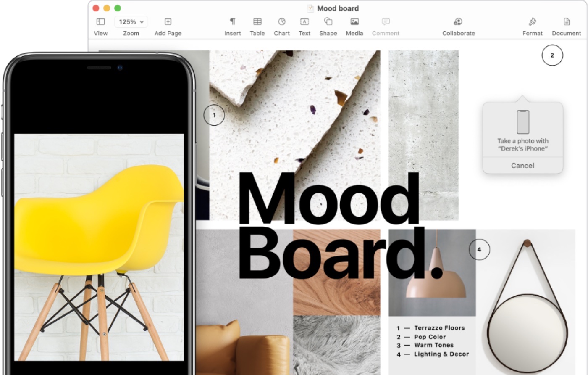The height and width of the screenshot is (375, 588).
Task: Click the Mood board document title
Action: (338, 8)
